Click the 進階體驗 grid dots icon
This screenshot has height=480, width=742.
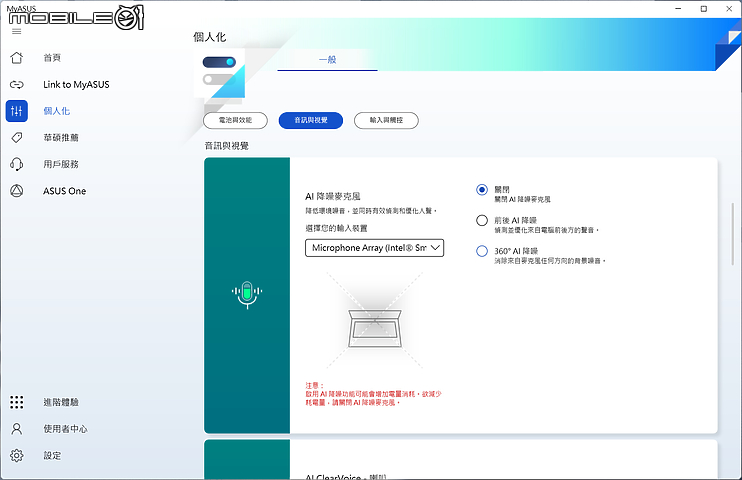[x=17, y=402]
